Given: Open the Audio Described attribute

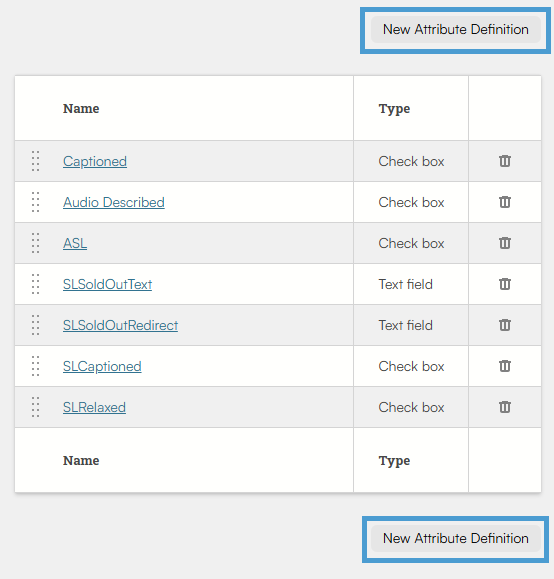Looking at the screenshot, I should coord(114,202).
